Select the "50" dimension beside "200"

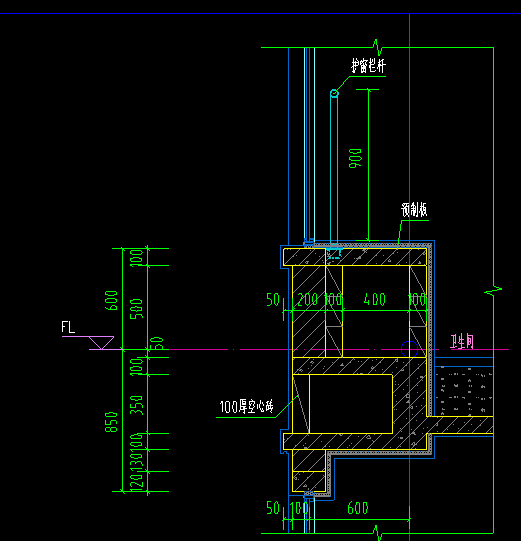point(273,299)
